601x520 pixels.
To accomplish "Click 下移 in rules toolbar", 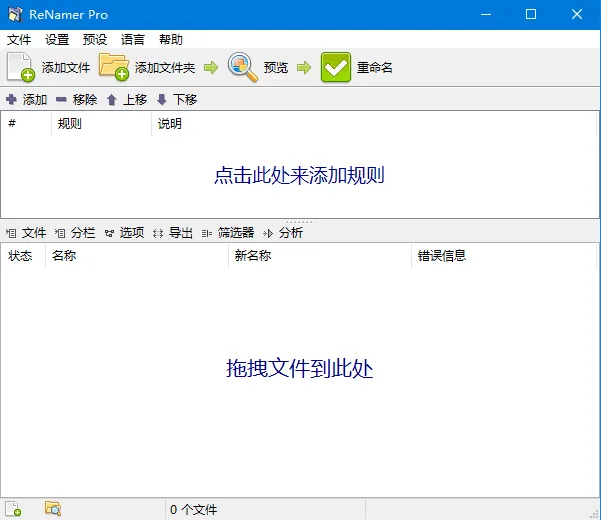I will click(x=185, y=100).
